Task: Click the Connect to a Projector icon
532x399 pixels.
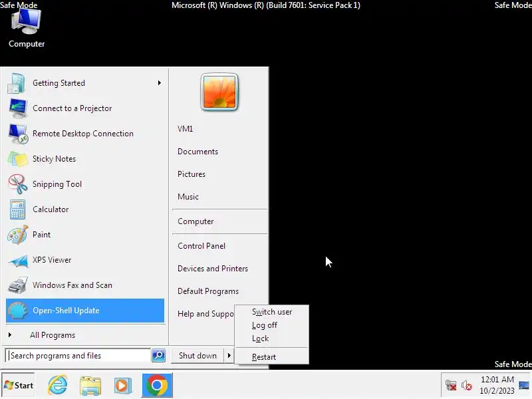Action: 18,108
